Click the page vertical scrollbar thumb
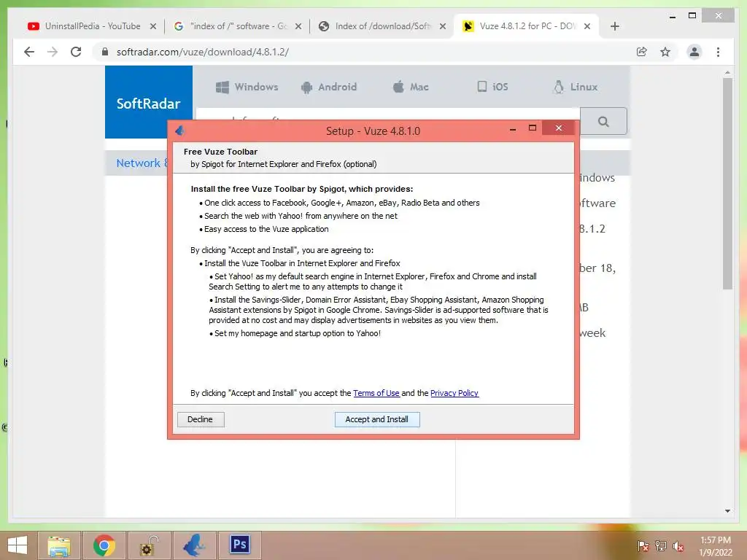The image size is (747, 560). [x=727, y=183]
